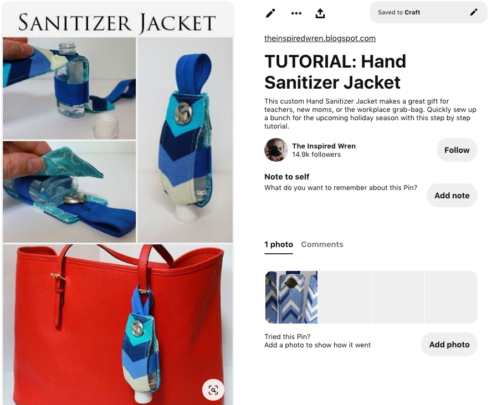Edit the Saved to Craft board pencil
Screen dimensions: 492x405
tap(473, 12)
